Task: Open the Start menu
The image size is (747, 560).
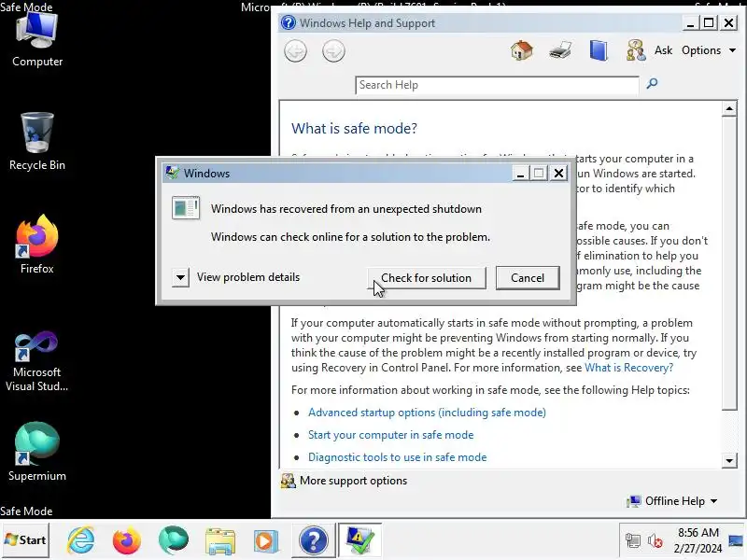Action: pyautogui.click(x=25, y=540)
